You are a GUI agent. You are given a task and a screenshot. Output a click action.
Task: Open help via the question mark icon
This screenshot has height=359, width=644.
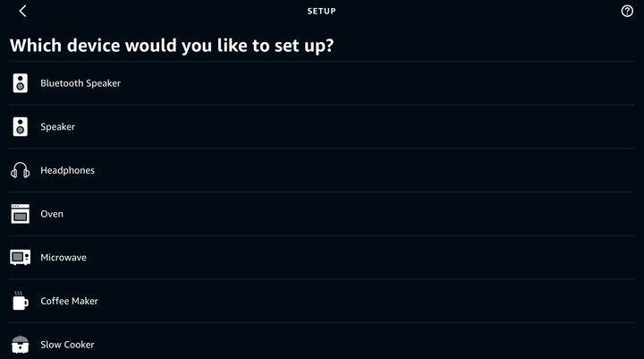627,11
